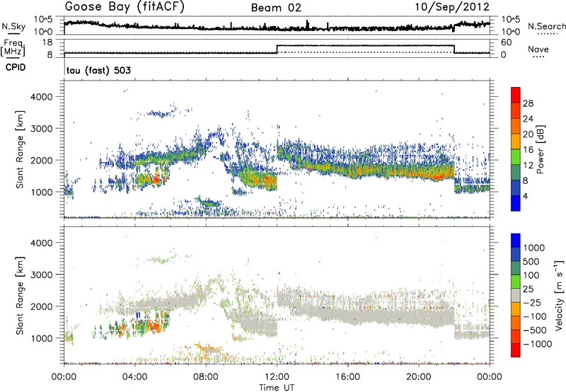This screenshot has width=566, height=392.
Task: Click the '08:00' time tick label
Action: point(206,377)
